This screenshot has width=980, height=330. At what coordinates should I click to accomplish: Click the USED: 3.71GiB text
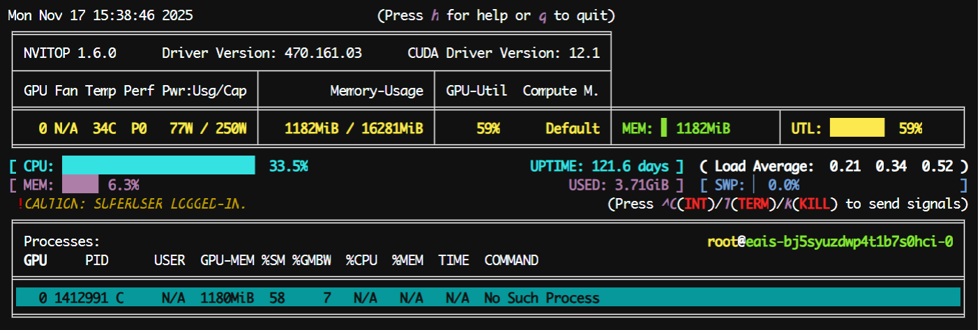click(619, 185)
